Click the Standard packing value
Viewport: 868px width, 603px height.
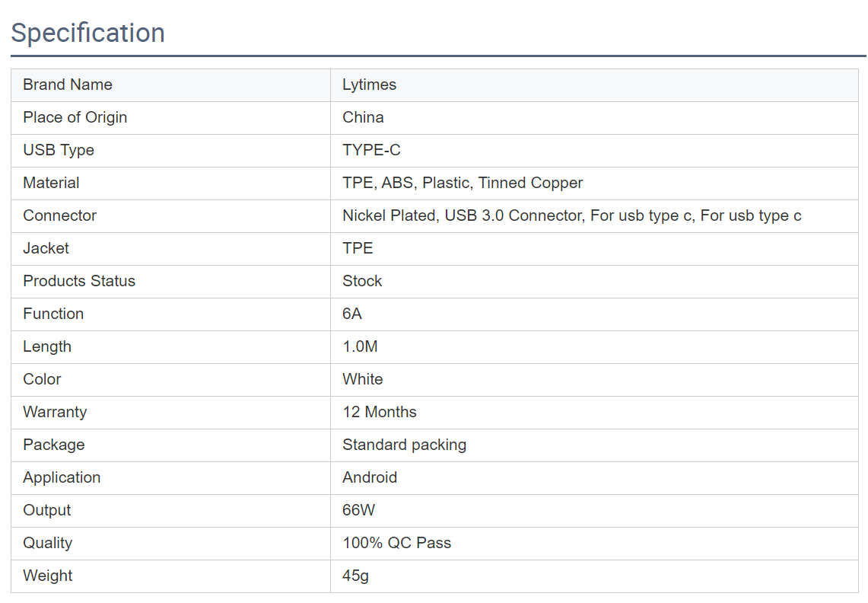coord(404,445)
